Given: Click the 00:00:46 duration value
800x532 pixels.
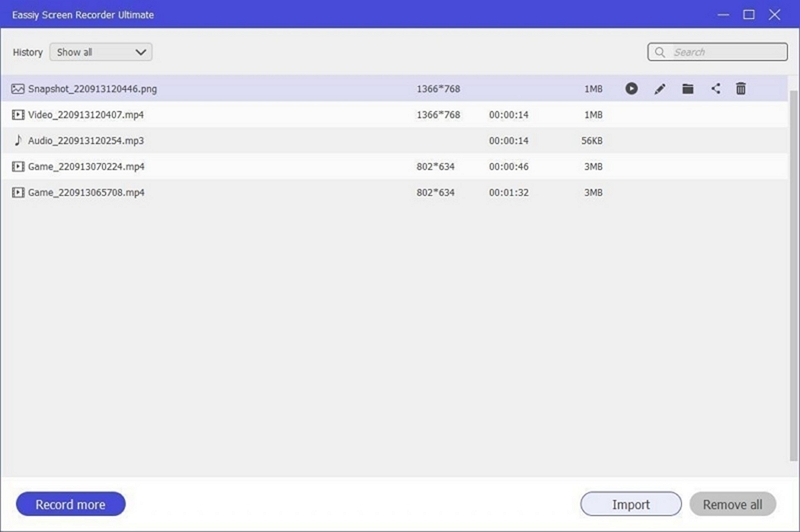Looking at the screenshot, I should coord(509,166).
